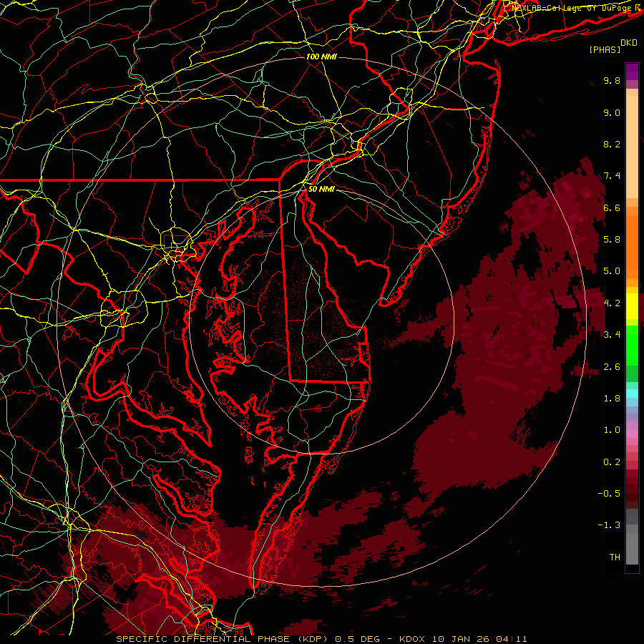644x644 pixels.
Task: Click the "DKD" product code label
Action: (628, 43)
